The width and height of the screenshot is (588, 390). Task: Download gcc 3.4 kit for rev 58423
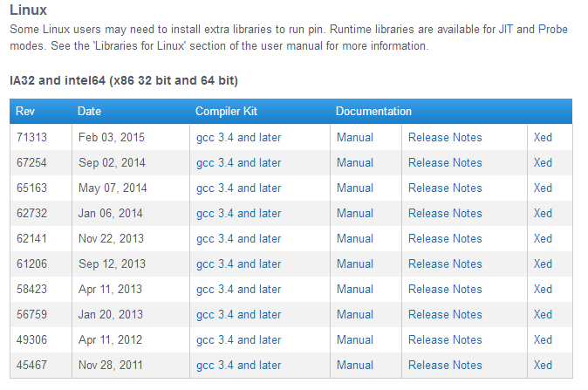point(238,290)
